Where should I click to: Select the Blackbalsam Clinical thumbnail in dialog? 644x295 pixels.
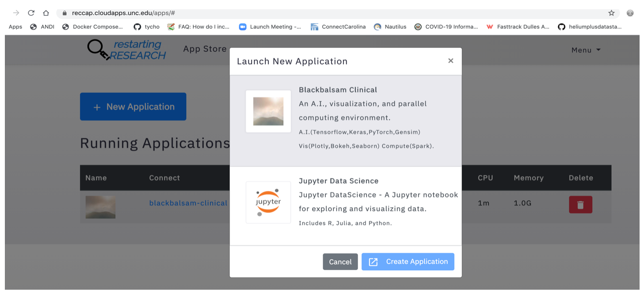pos(268,111)
